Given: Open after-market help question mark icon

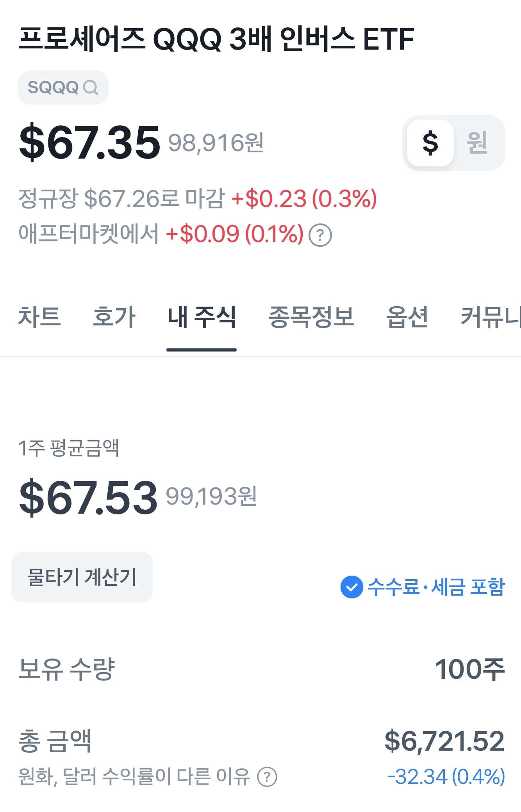Looking at the screenshot, I should [320, 235].
